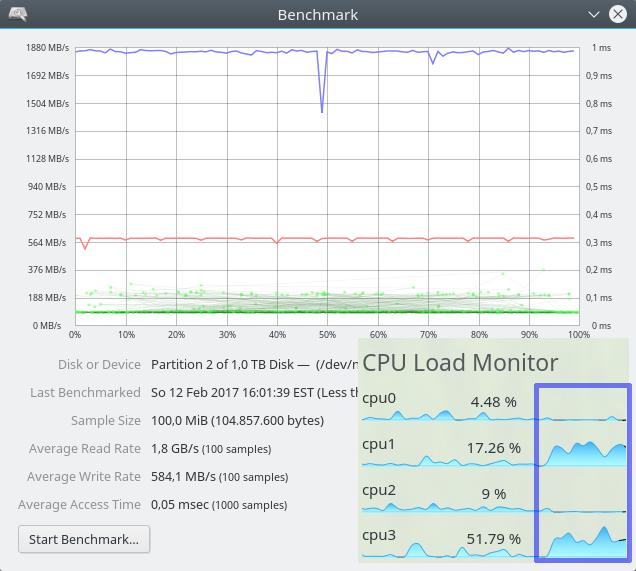
Task: Click the cpu2 load graph
Action: click(x=494, y=507)
